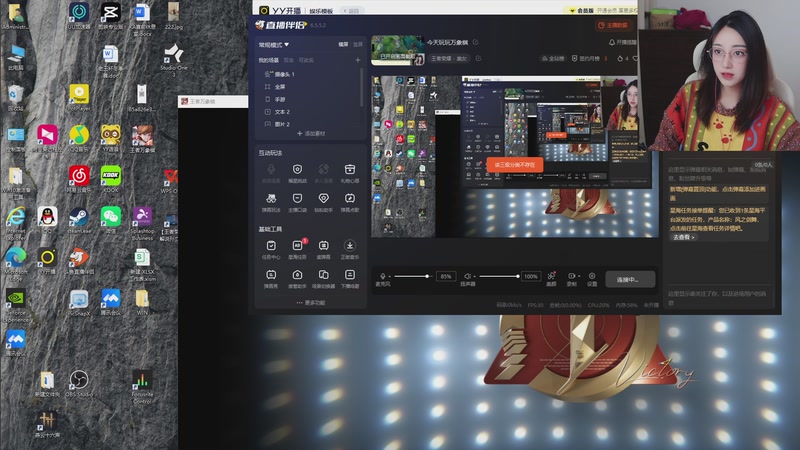The image size is (800, 450).
Task: Click the 王者荣耀 category tag
Action: 449,59
